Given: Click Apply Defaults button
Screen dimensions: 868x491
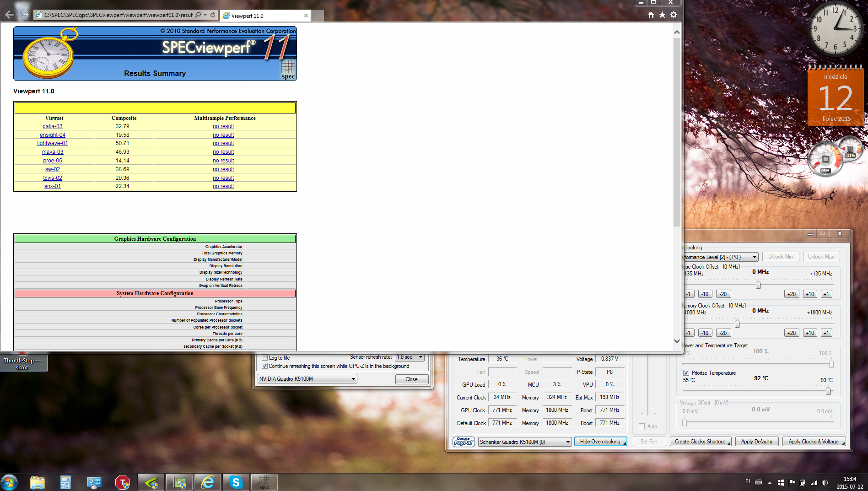Looking at the screenshot, I should coord(757,442).
